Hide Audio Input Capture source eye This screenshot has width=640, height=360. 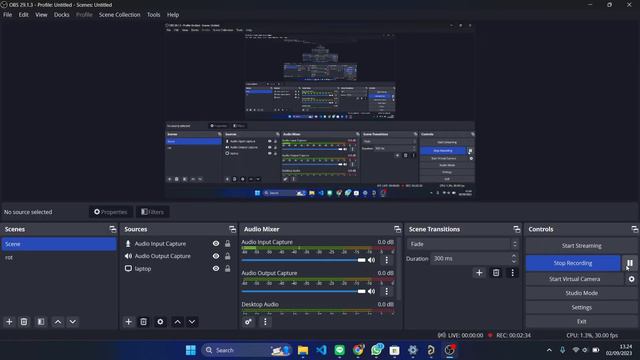pyautogui.click(x=216, y=244)
